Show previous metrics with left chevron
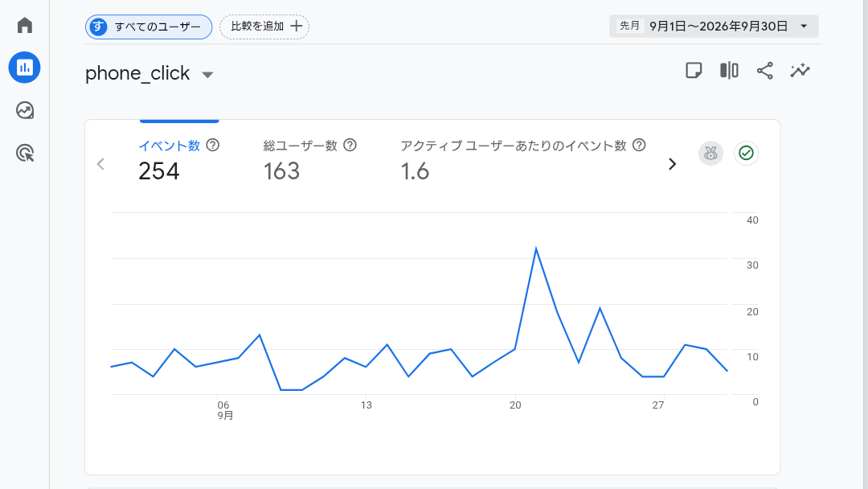 coord(100,164)
